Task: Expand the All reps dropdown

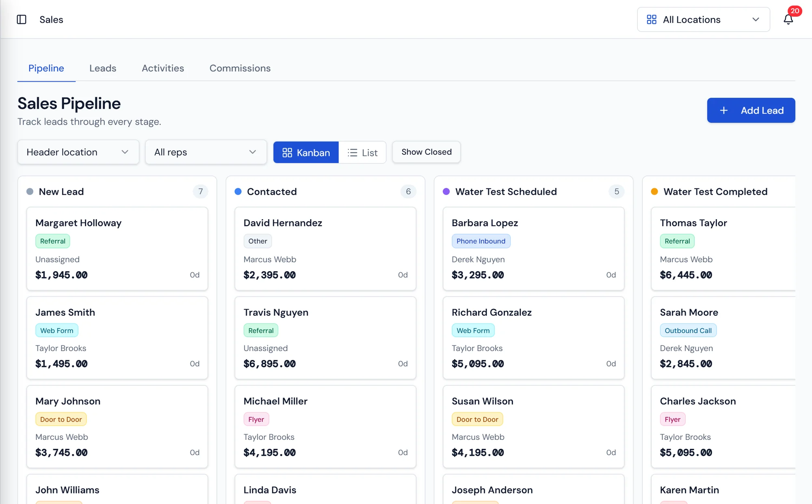Action: pos(206,152)
